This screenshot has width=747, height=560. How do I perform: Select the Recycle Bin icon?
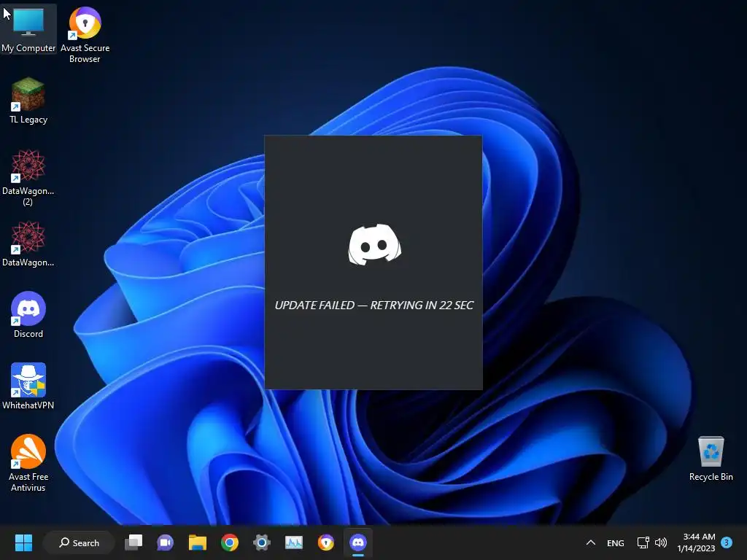pyautogui.click(x=711, y=459)
